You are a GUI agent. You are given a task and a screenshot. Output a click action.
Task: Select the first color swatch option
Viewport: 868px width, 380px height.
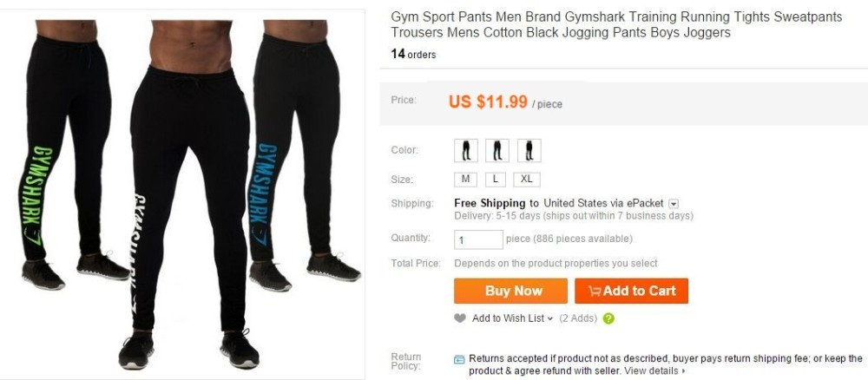tap(465, 150)
